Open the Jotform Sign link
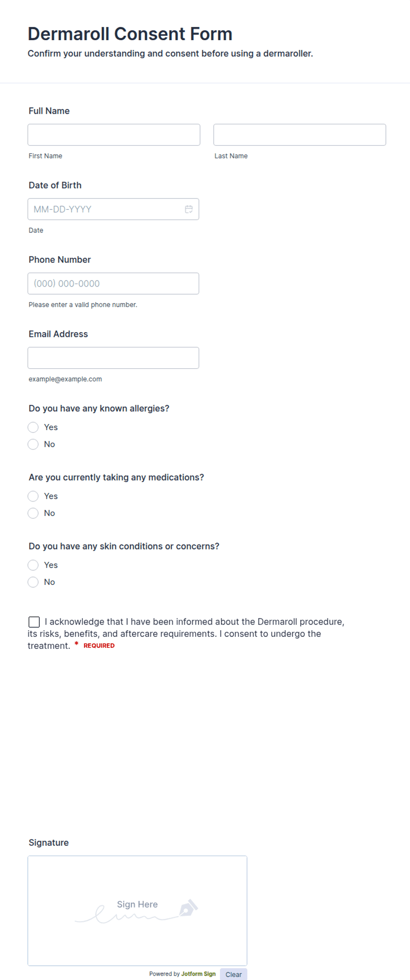This screenshot has width=410, height=980. point(198,974)
